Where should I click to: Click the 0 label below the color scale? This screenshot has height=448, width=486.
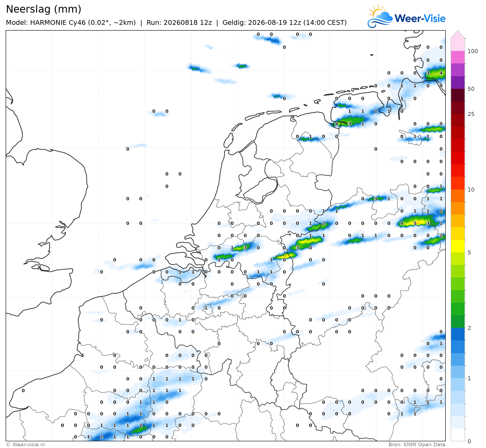point(469,441)
